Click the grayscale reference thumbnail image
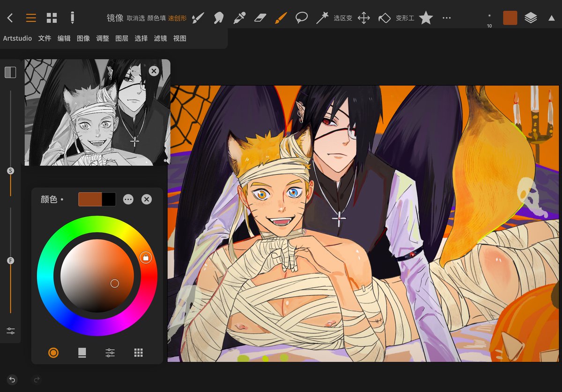Image resolution: width=562 pixels, height=392 pixels. pos(97,112)
